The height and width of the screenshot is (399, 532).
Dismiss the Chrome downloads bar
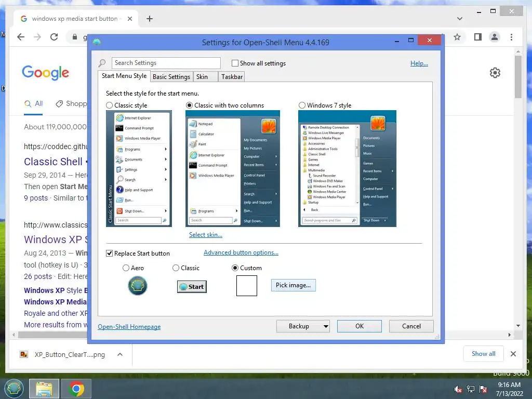513,354
